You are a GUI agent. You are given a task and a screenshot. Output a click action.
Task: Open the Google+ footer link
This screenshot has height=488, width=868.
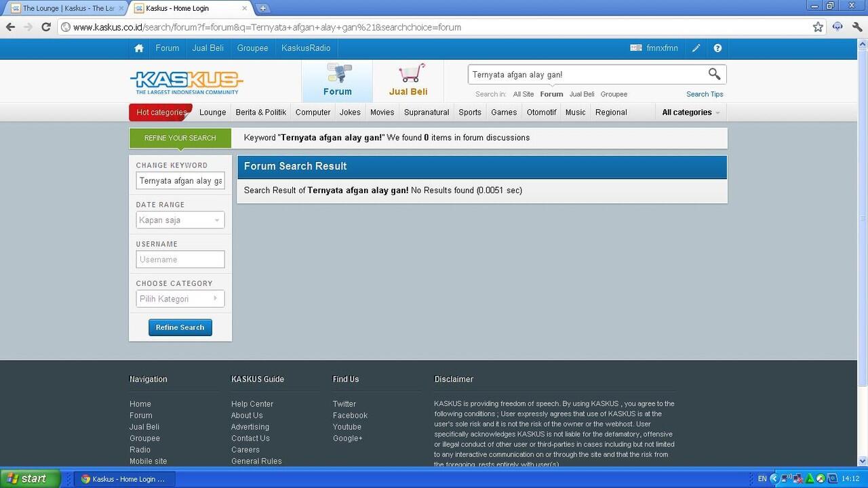click(348, 439)
